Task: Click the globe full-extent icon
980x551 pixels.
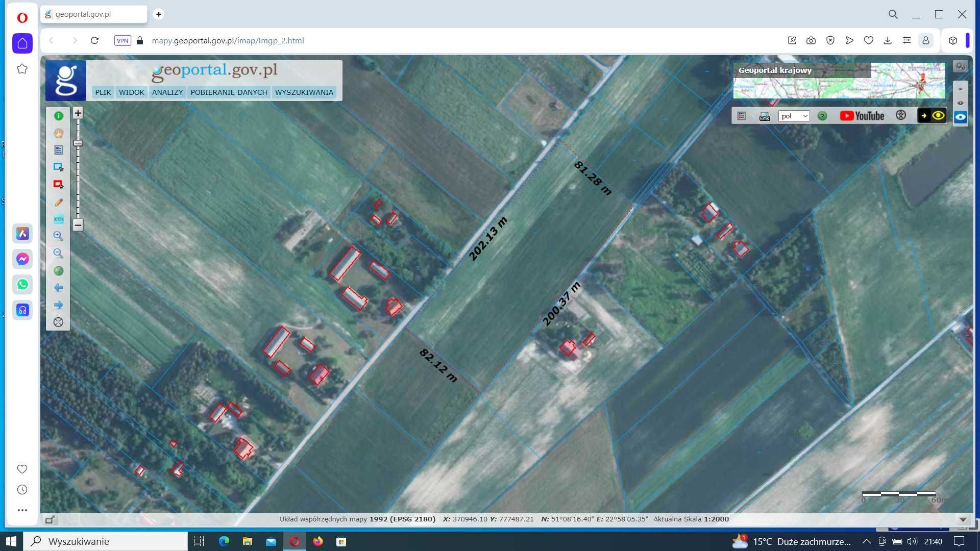Action: (58, 271)
